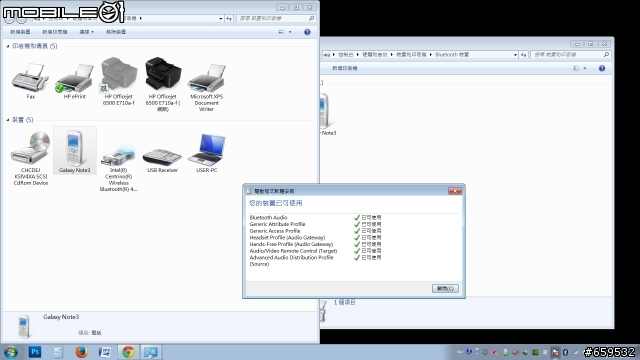Viewport: 640px width, 360px height.
Task: Open address bar dropdown in Bluetooth devices window
Action: click(x=516, y=55)
